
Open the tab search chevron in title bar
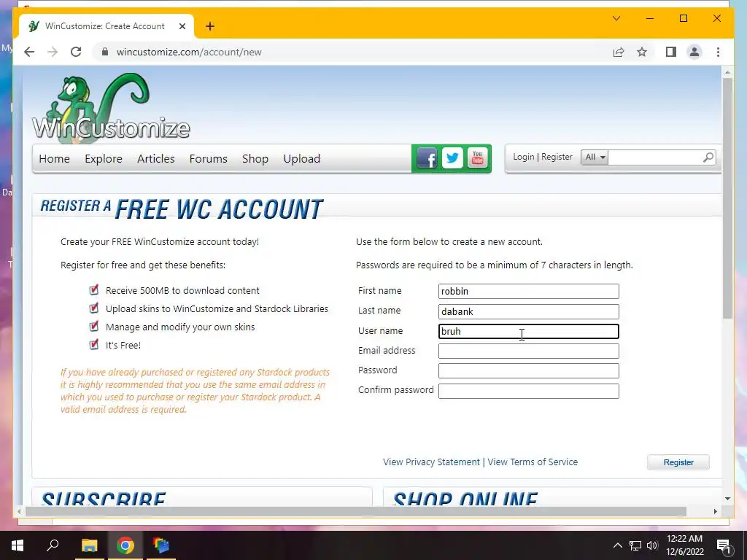(616, 18)
